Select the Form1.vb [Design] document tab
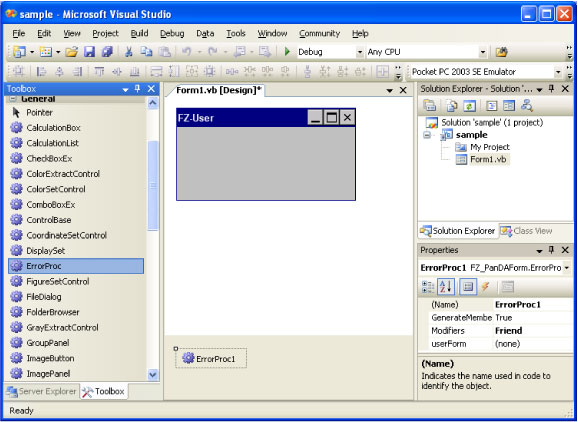The image size is (578, 422). pos(218,90)
